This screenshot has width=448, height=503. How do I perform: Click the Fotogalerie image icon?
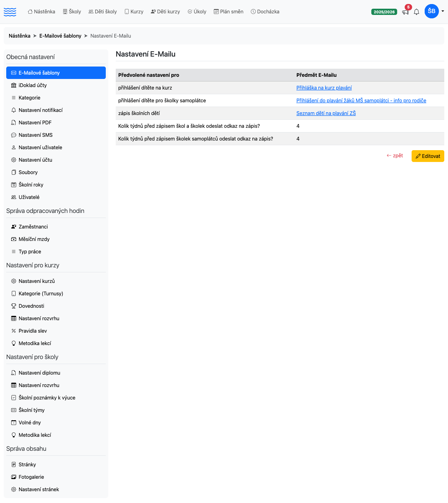[x=14, y=477]
